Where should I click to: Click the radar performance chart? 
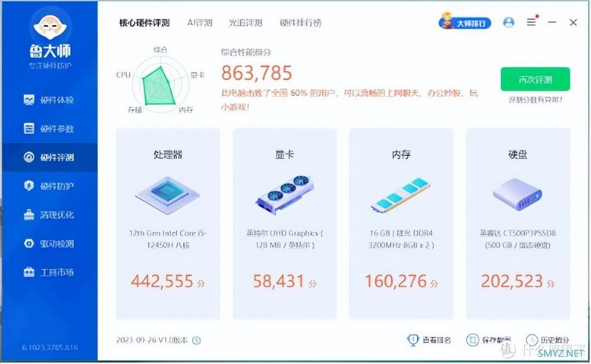160,85
